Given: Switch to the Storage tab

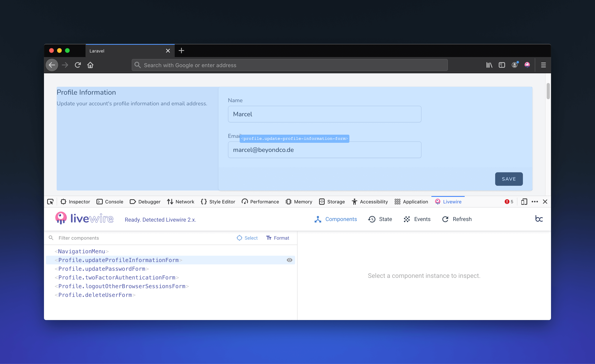Looking at the screenshot, I should coord(332,202).
